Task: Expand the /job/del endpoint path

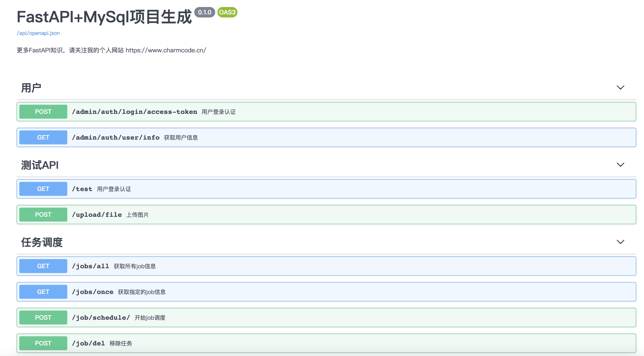Action: click(88, 343)
